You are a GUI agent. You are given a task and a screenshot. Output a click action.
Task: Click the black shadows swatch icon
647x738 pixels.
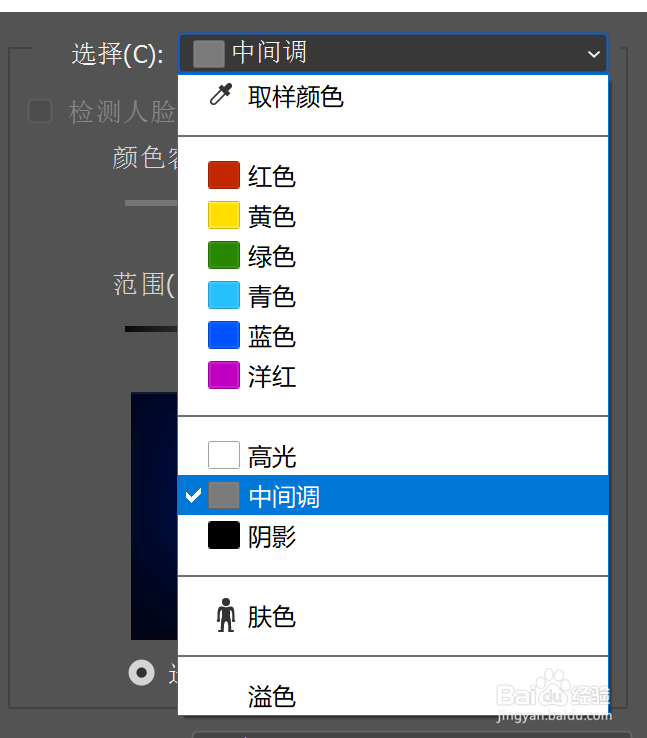click(224, 536)
